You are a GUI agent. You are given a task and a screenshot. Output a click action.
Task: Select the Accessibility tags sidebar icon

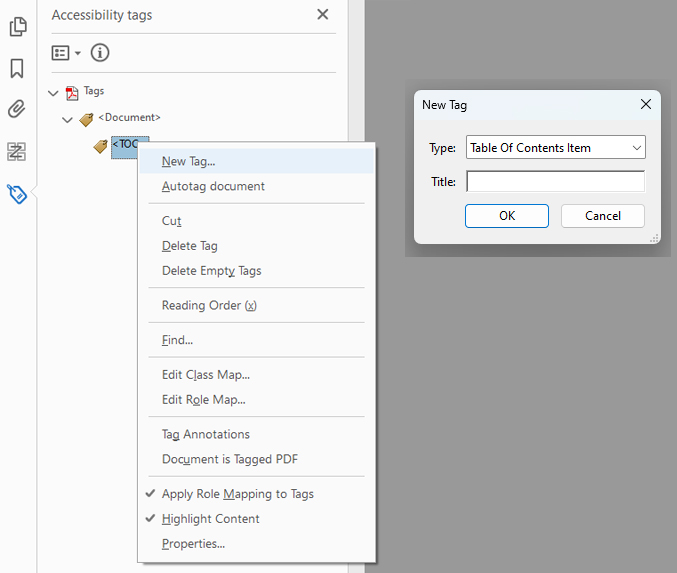pos(17,194)
